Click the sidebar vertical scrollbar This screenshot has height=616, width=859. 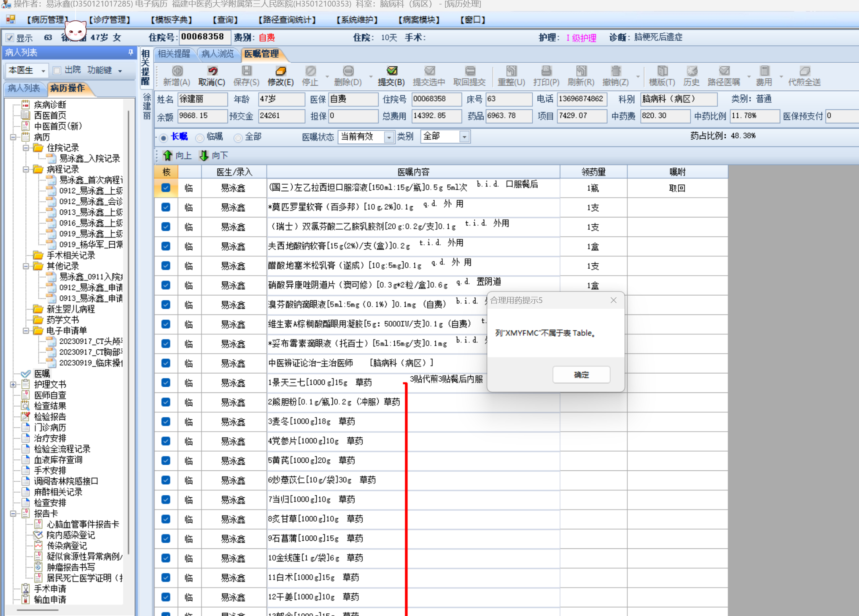(128, 330)
